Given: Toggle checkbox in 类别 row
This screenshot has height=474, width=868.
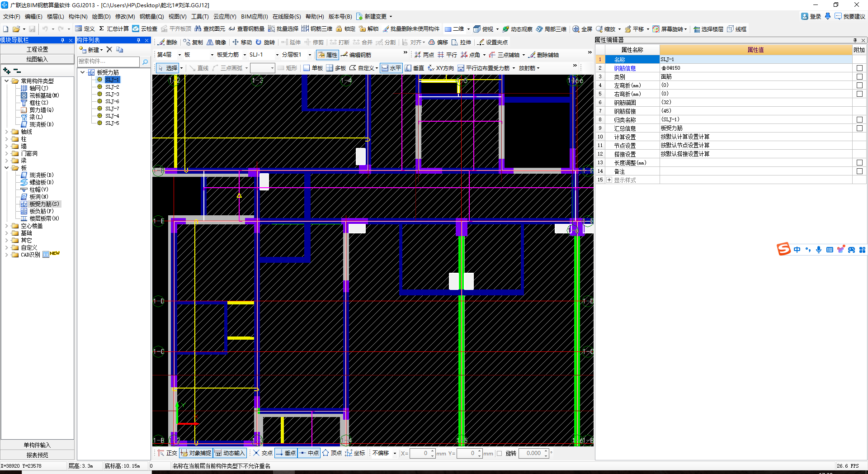Looking at the screenshot, I should tap(859, 76).
